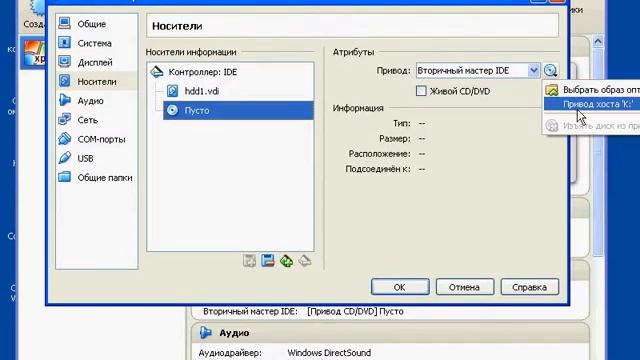Click the folder icon beside Выбрать образ
The image size is (640, 360).
[x=552, y=89]
